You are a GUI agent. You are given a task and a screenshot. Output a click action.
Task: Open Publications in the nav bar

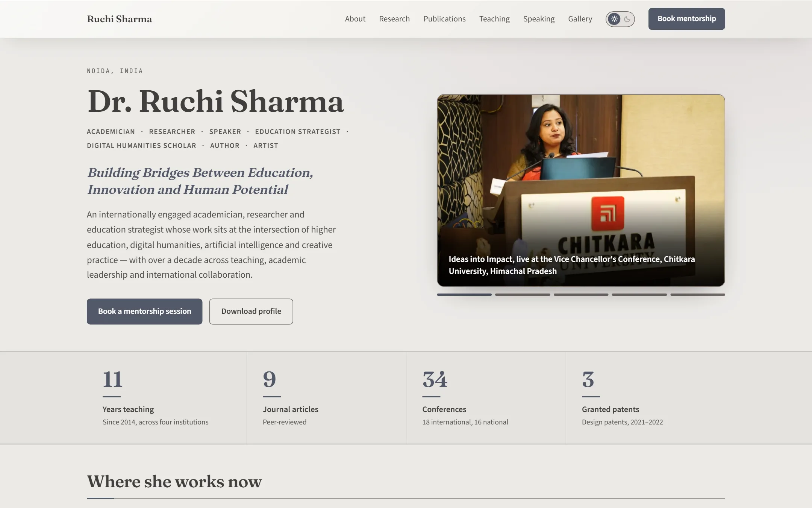tap(444, 19)
